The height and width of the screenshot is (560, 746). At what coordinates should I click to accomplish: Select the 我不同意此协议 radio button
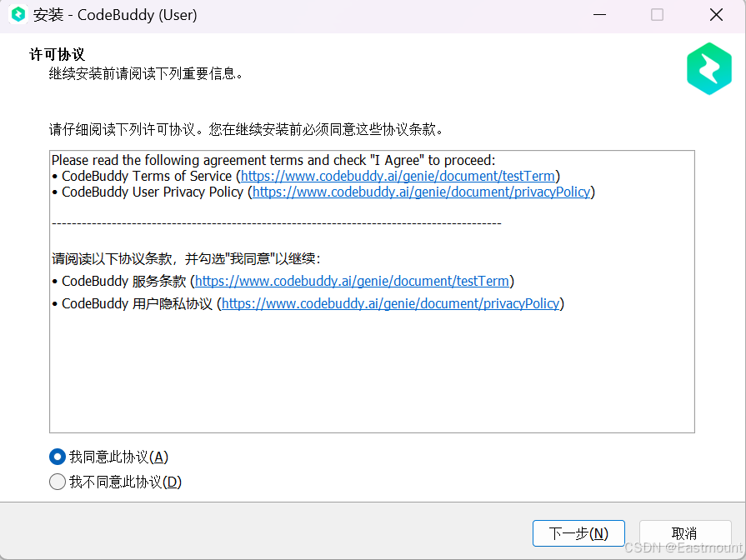click(x=57, y=482)
